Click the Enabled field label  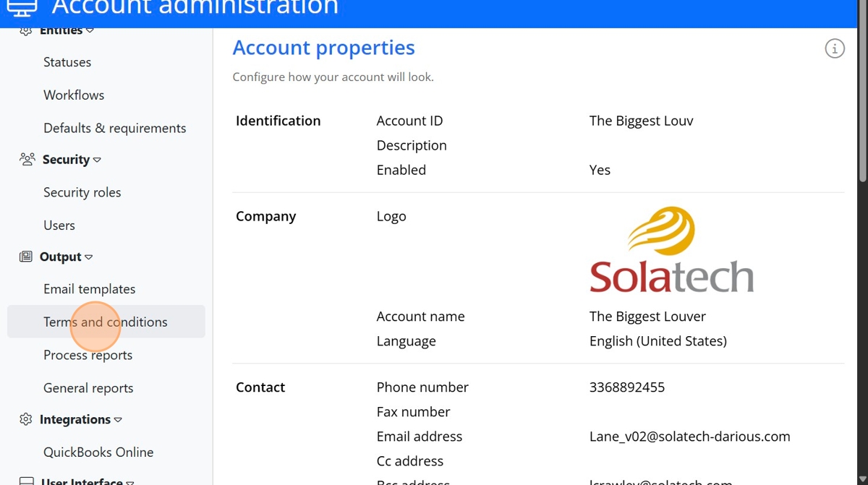(401, 170)
